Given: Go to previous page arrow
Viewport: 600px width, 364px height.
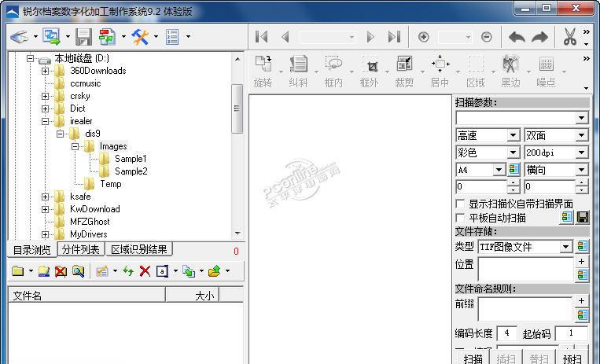Looking at the screenshot, I should (285, 37).
